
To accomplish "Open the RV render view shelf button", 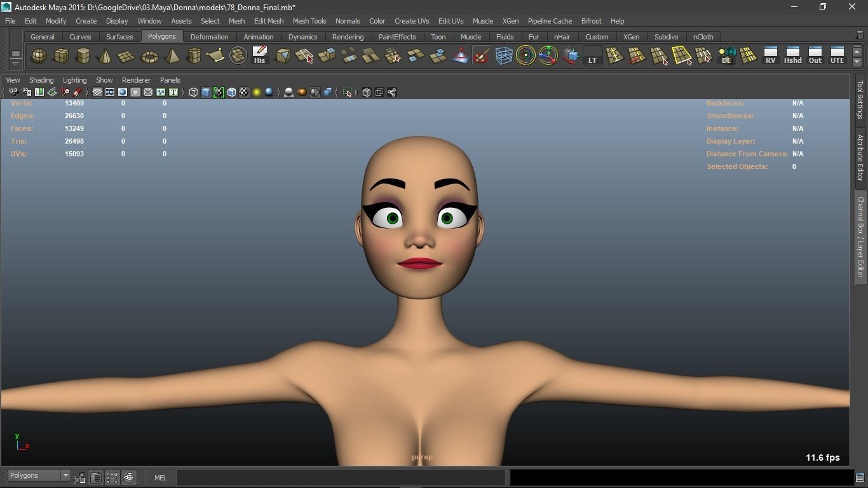I will (770, 56).
